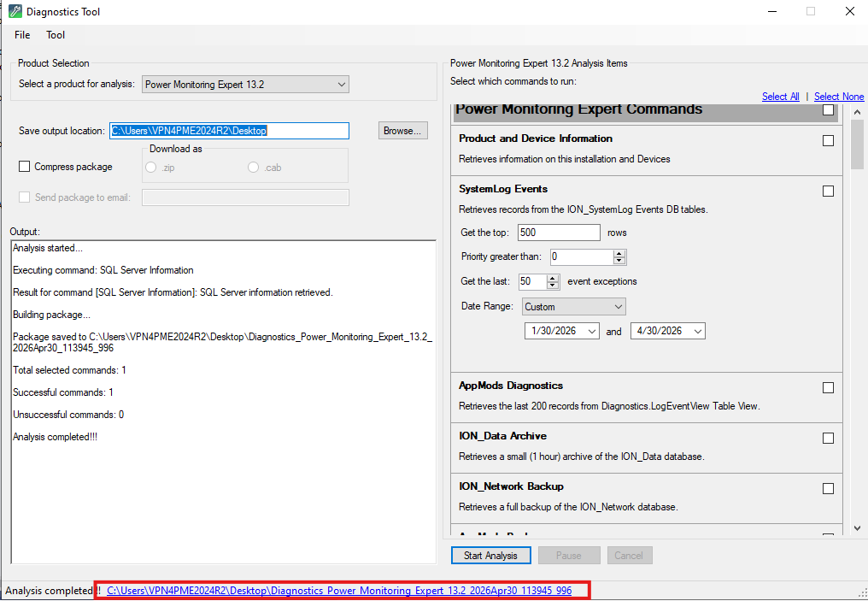Check the Power Monitoring Expert Commands header checkbox
868x601 pixels.
coord(828,109)
